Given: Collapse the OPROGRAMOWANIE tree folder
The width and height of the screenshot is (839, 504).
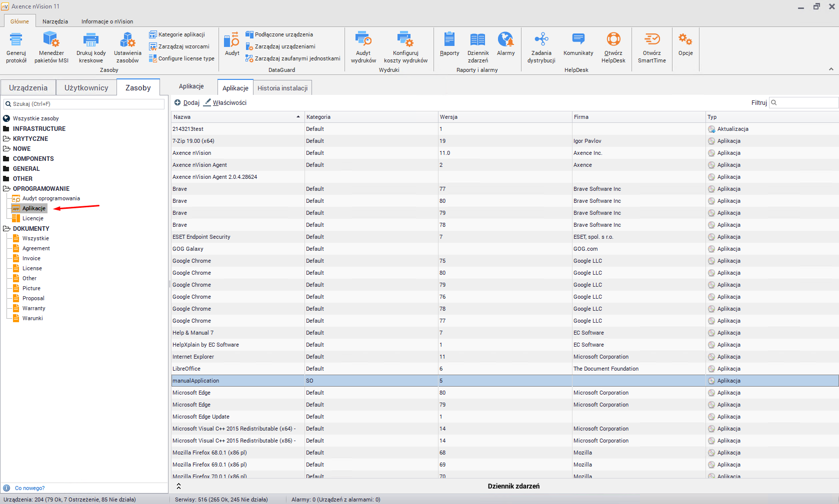Looking at the screenshot, I should (x=6, y=189).
